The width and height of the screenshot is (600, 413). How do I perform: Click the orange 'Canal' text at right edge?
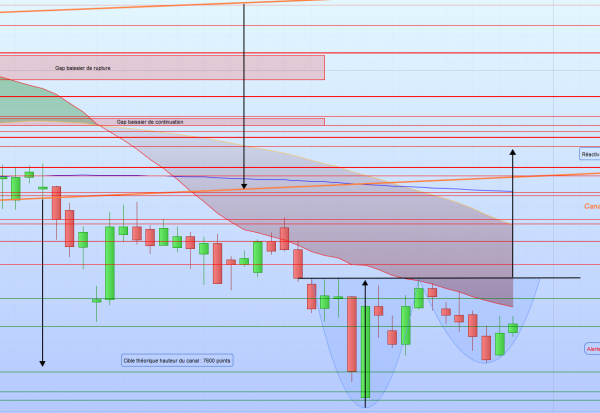click(591, 207)
